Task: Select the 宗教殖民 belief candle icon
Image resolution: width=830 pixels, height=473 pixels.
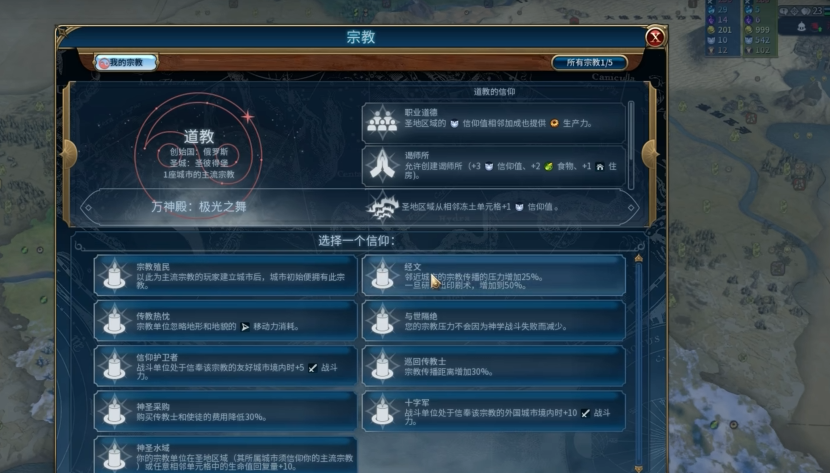Action: coord(114,275)
